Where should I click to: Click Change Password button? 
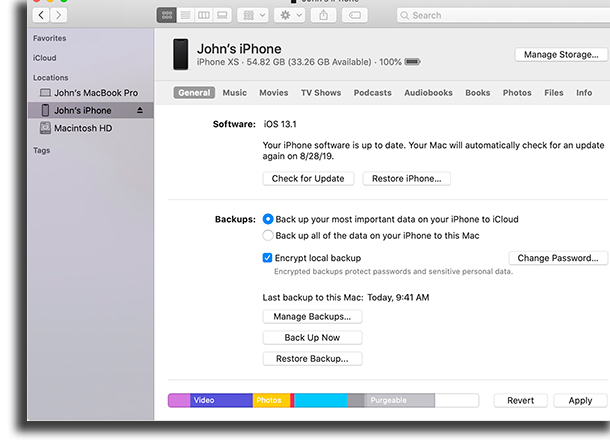click(558, 258)
